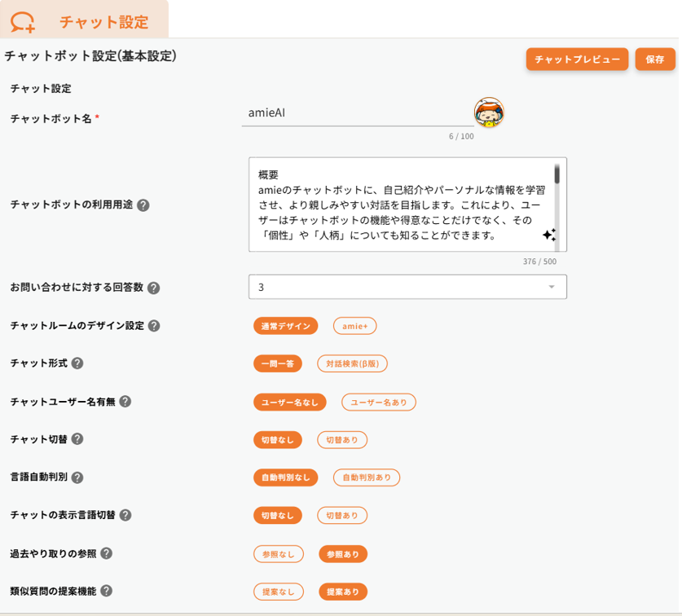Image resolution: width=682 pixels, height=616 pixels.
Task: Click the チャットボット名 input field
Action: click(x=358, y=114)
